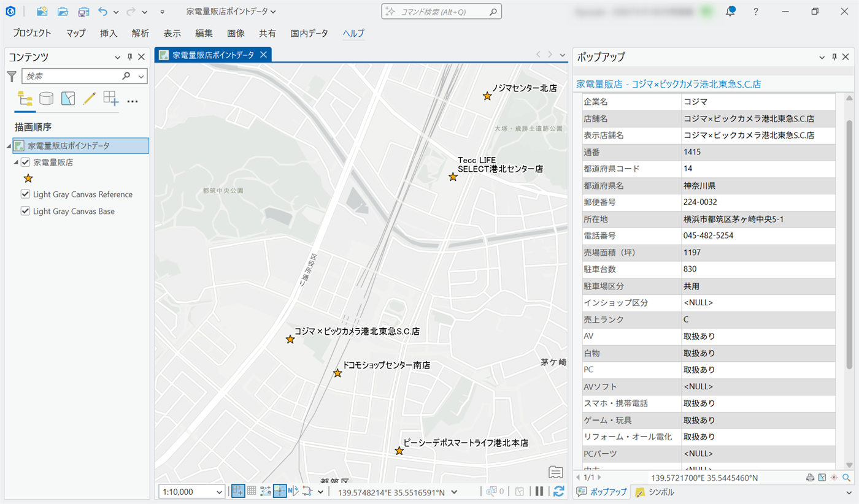Click the refresh map icon in status bar
This screenshot has height=504, width=859.
coord(558,491)
